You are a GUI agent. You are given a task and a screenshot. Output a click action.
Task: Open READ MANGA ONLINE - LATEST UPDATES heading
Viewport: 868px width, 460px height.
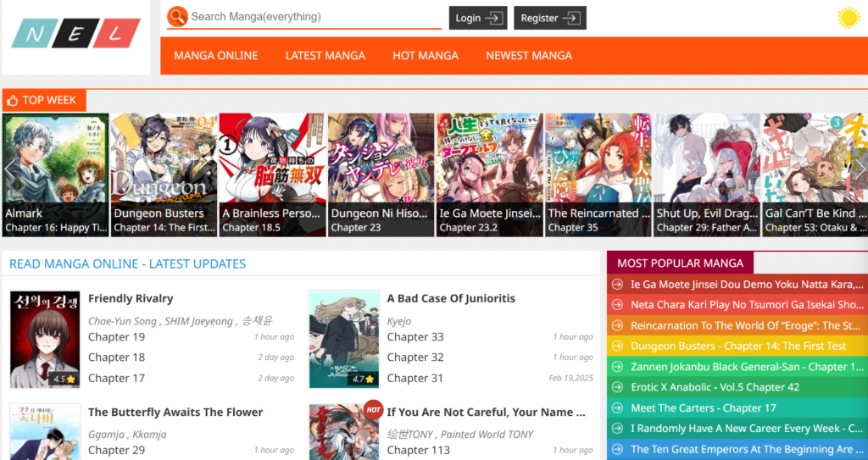pos(127,264)
